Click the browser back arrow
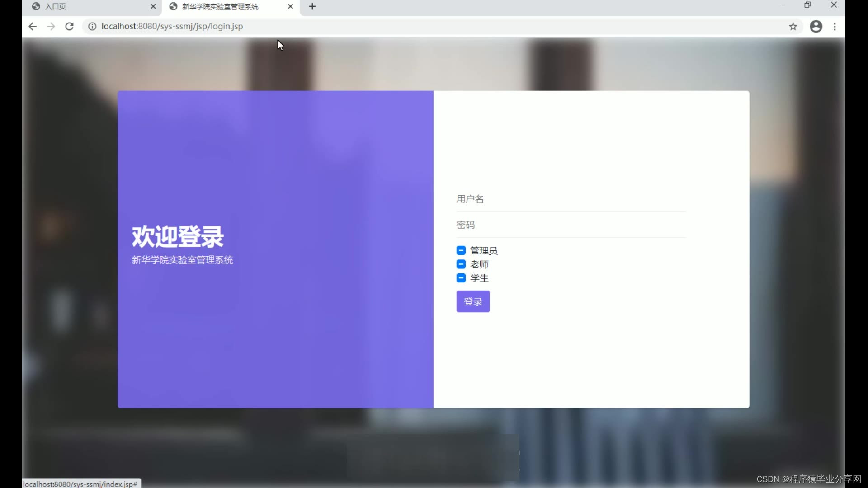868x488 pixels. tap(33, 27)
